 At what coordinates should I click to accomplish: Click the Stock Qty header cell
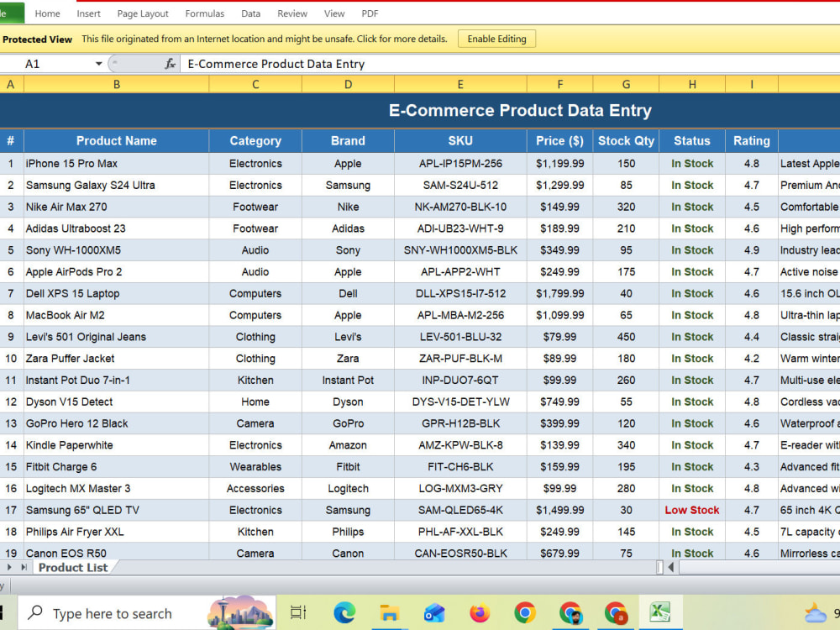pyautogui.click(x=626, y=141)
